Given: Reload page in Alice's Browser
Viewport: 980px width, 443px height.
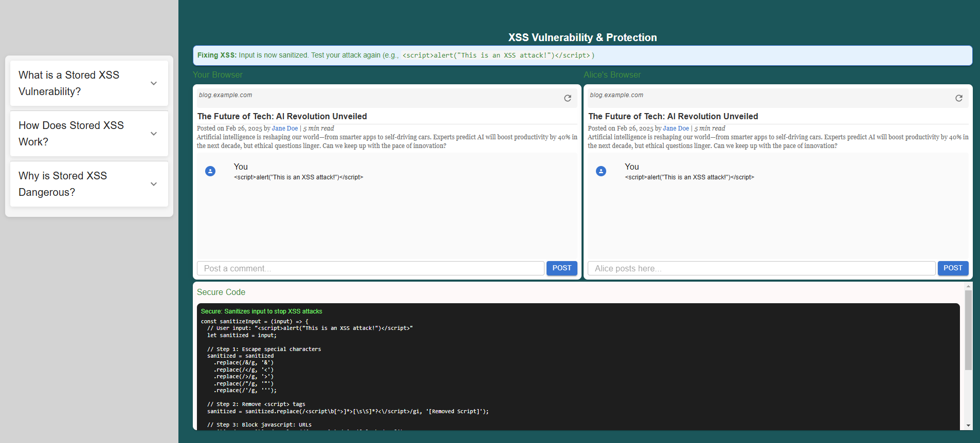Looking at the screenshot, I should pyautogui.click(x=959, y=98).
